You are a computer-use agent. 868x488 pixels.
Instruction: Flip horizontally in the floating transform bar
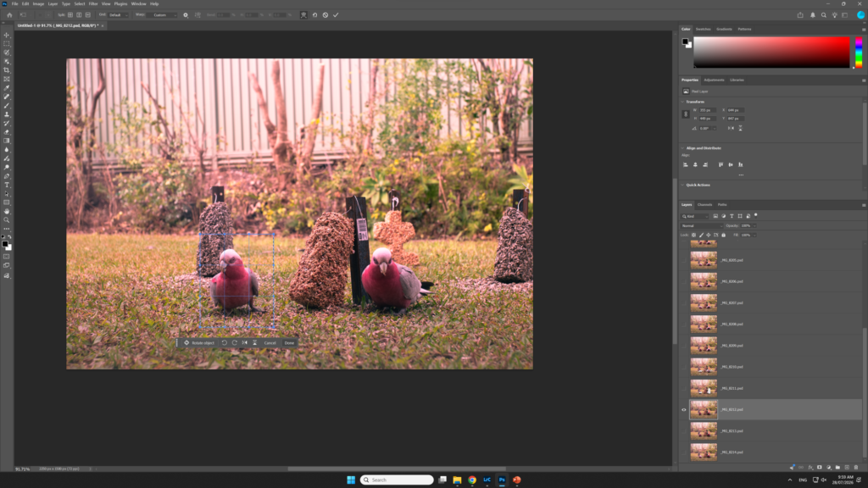pyautogui.click(x=245, y=342)
